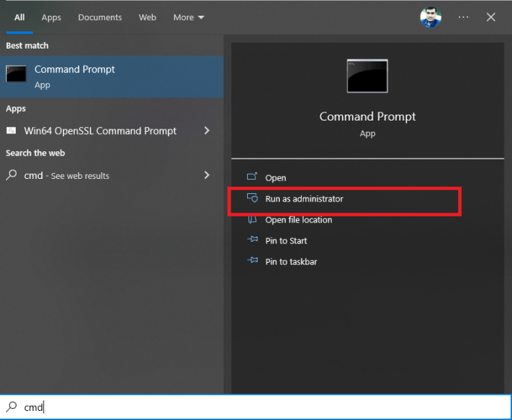Expand the cmd web results arrow
Image resolution: width=512 pixels, height=420 pixels.
point(207,175)
